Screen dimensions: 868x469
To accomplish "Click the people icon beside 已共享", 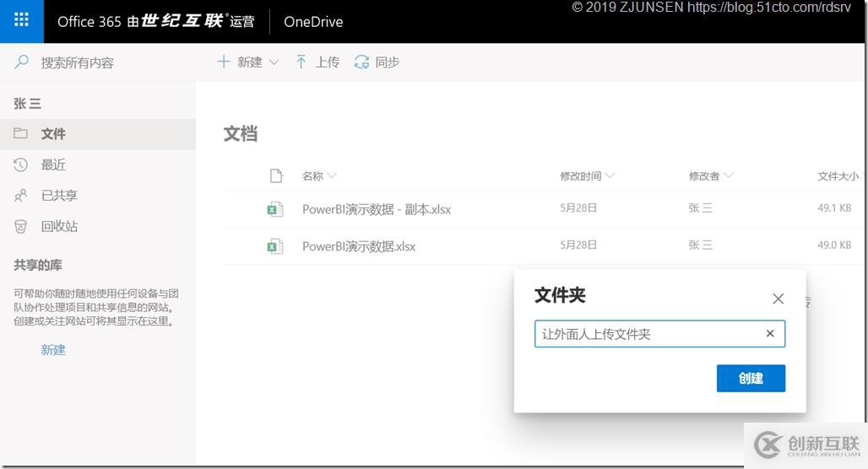I will (20, 195).
